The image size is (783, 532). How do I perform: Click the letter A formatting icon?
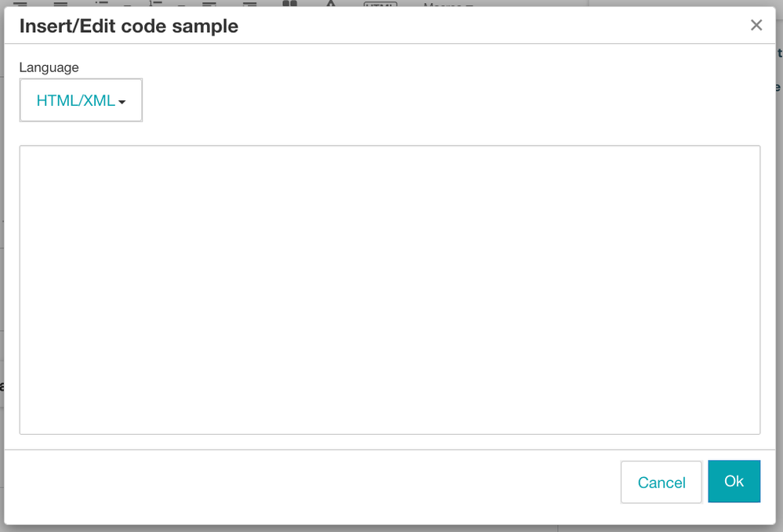click(330, 4)
